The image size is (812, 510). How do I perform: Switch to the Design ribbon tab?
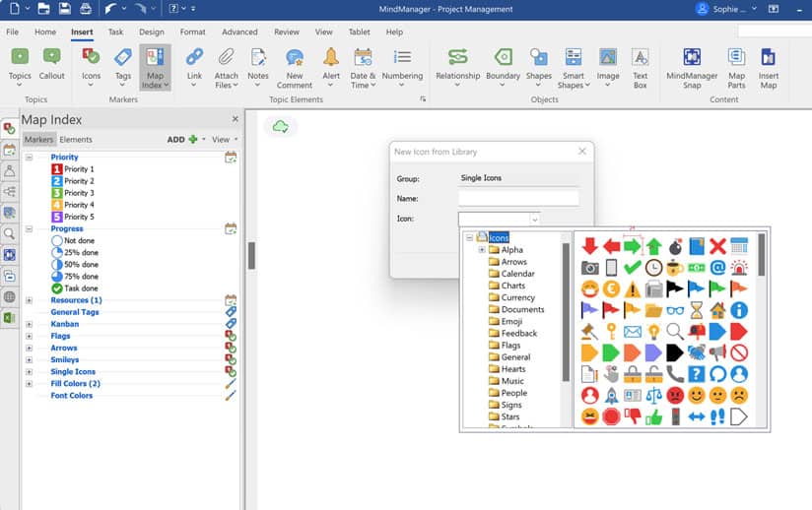coord(152,32)
